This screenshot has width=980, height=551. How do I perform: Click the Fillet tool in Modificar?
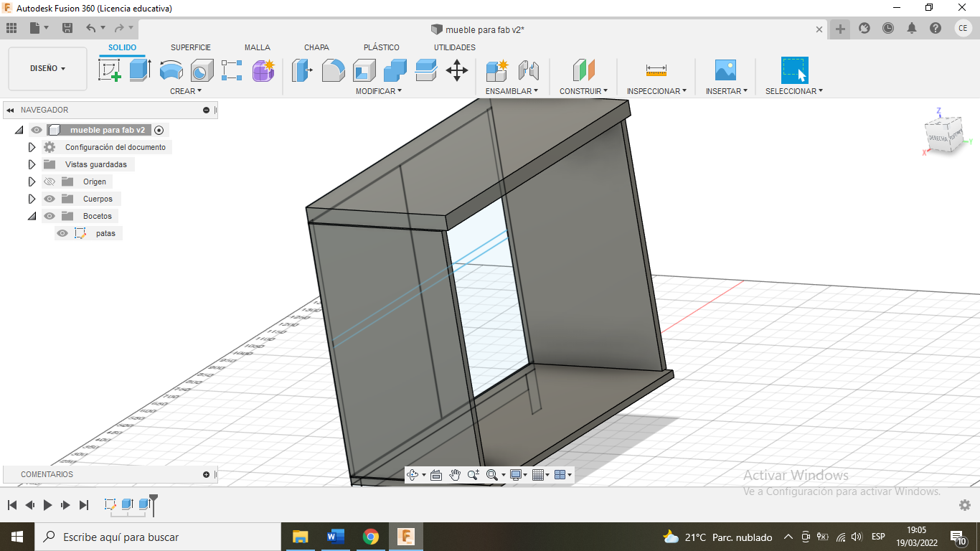[333, 70]
